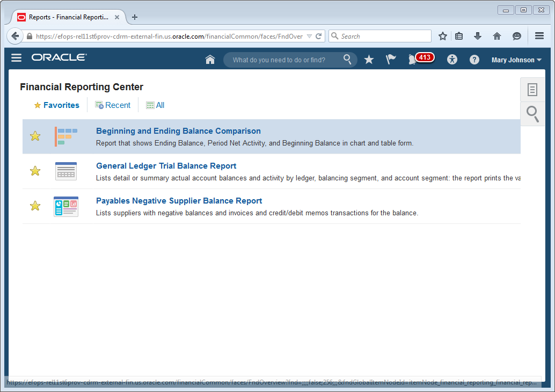Bookmark this page with star icon
Viewport: 555px width, 392px height.
pos(442,36)
